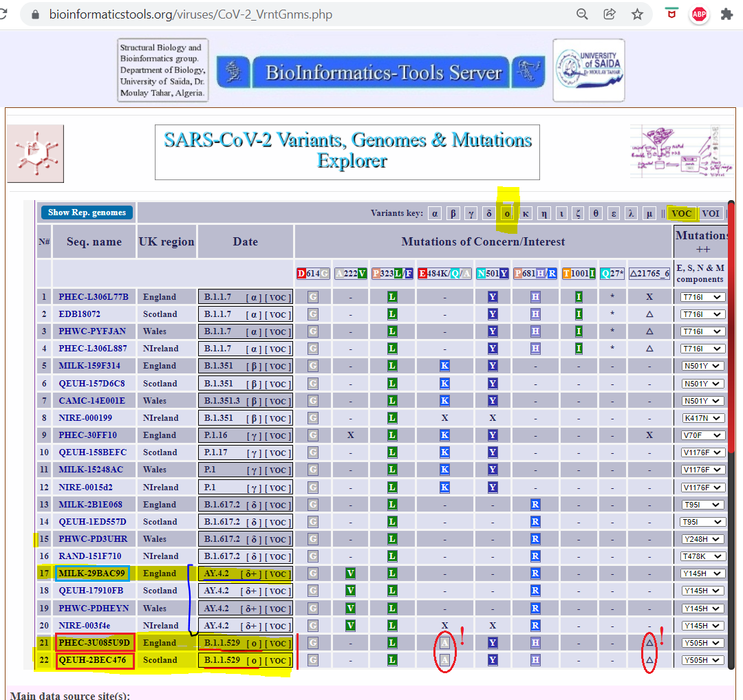Click the page zoom magnifier icon
743x700 pixels.
click(x=582, y=14)
